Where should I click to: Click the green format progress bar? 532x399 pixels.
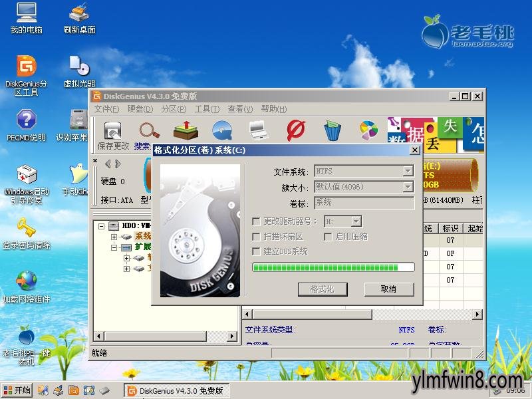tap(334, 267)
